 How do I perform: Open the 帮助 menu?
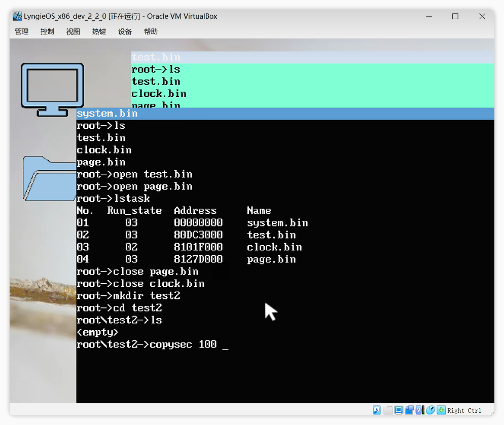151,31
